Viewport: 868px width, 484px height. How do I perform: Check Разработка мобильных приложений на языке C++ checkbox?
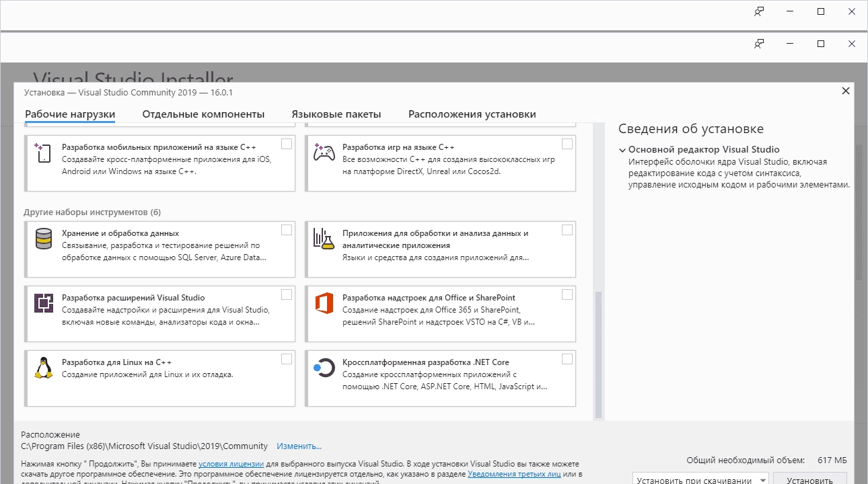click(x=287, y=144)
